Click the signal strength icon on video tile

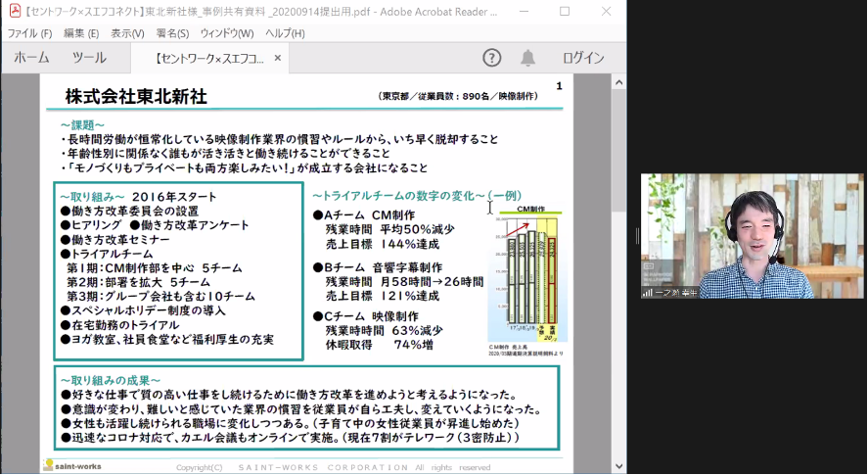click(x=647, y=293)
